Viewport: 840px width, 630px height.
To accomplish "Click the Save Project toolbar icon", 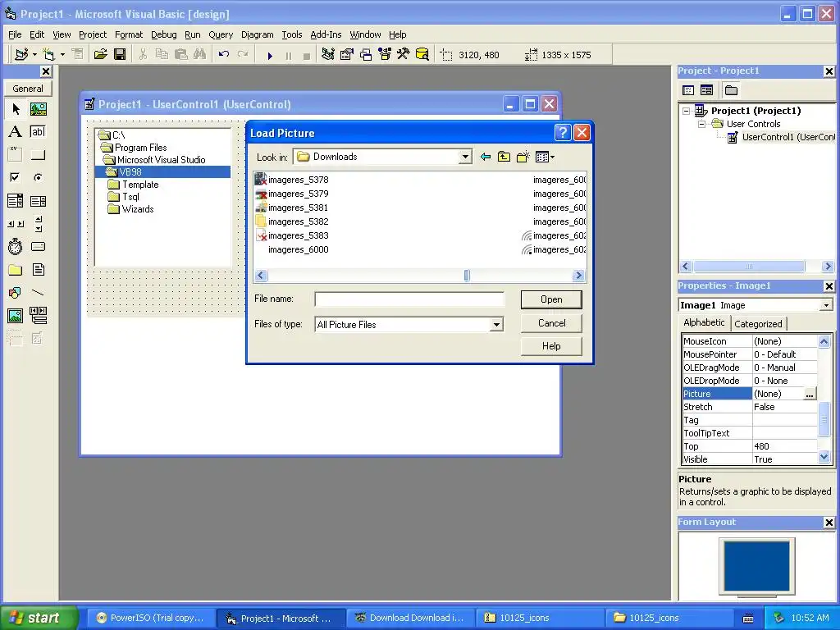I will 120,55.
